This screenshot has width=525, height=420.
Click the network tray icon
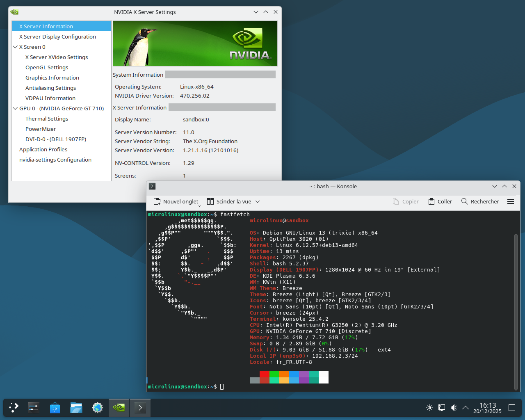click(442, 408)
